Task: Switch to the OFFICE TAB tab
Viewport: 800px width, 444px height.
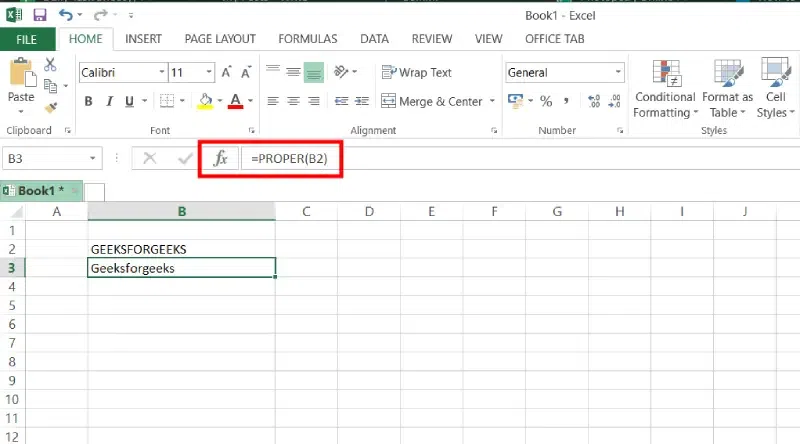Action: click(555, 39)
